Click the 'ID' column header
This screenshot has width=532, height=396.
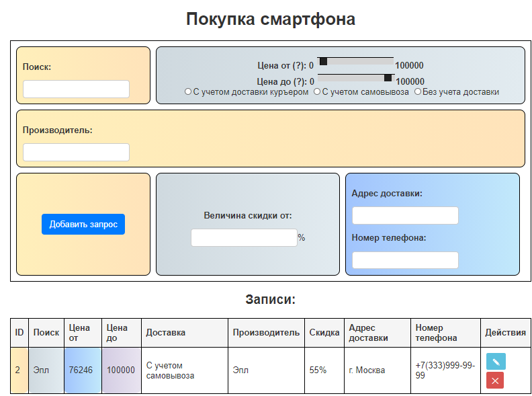point(19,333)
